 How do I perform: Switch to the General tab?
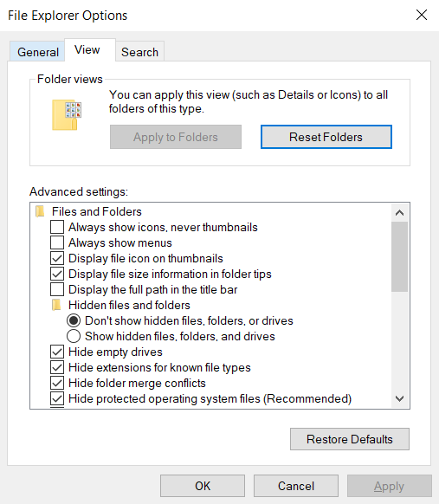(x=37, y=52)
